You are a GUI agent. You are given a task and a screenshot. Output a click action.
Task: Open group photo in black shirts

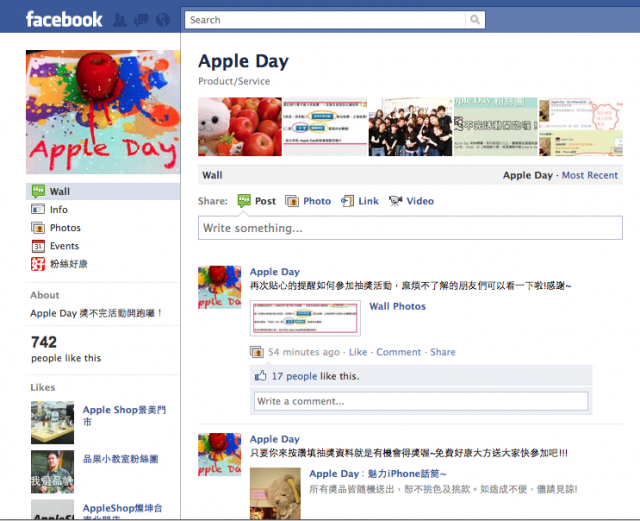tap(411, 127)
